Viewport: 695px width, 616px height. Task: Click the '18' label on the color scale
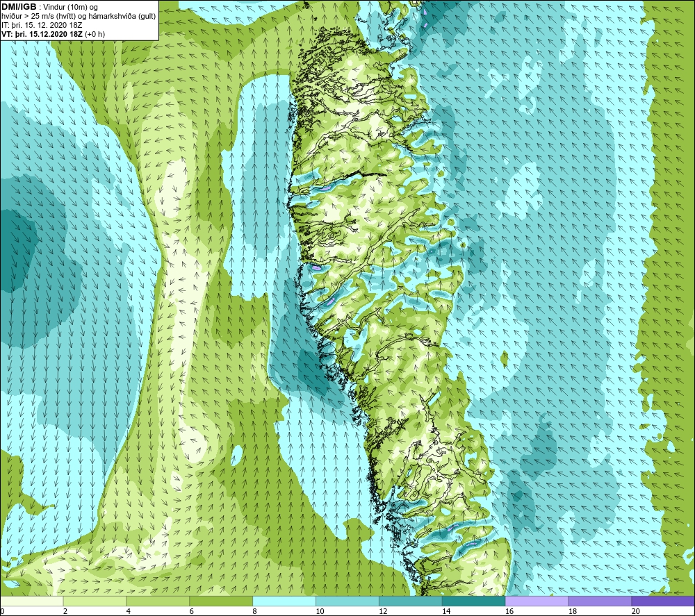coord(573,611)
